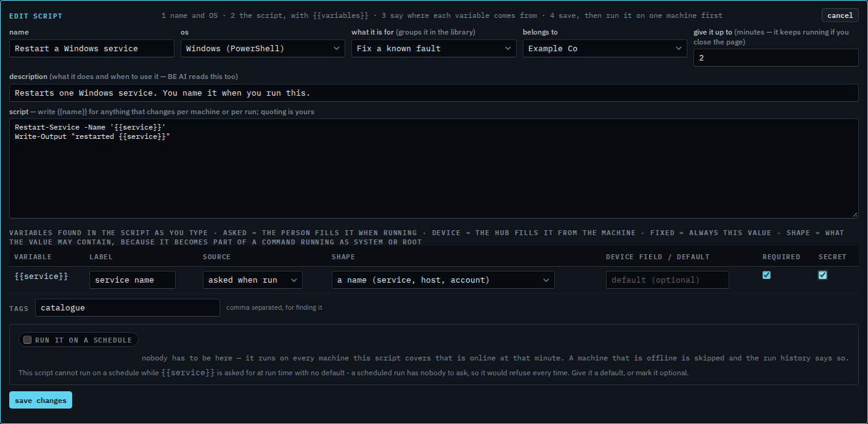Open the os dropdown Windows (PowerShell)
The height and width of the screenshot is (424, 868).
coord(263,48)
